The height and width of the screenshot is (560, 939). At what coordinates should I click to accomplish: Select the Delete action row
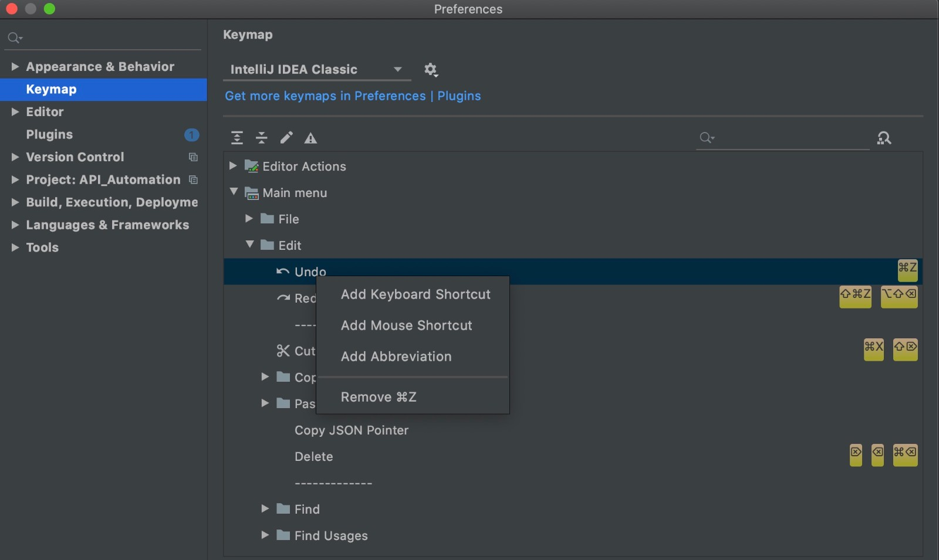[x=314, y=457]
